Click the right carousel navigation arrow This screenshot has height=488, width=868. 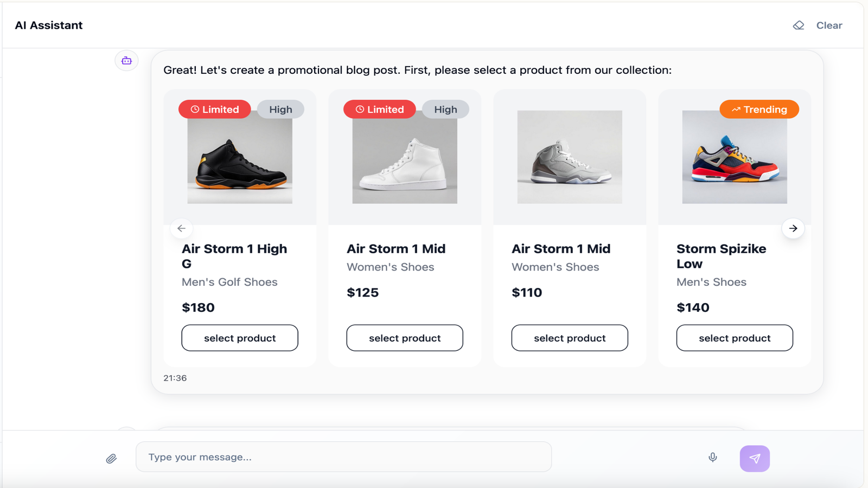(x=793, y=228)
